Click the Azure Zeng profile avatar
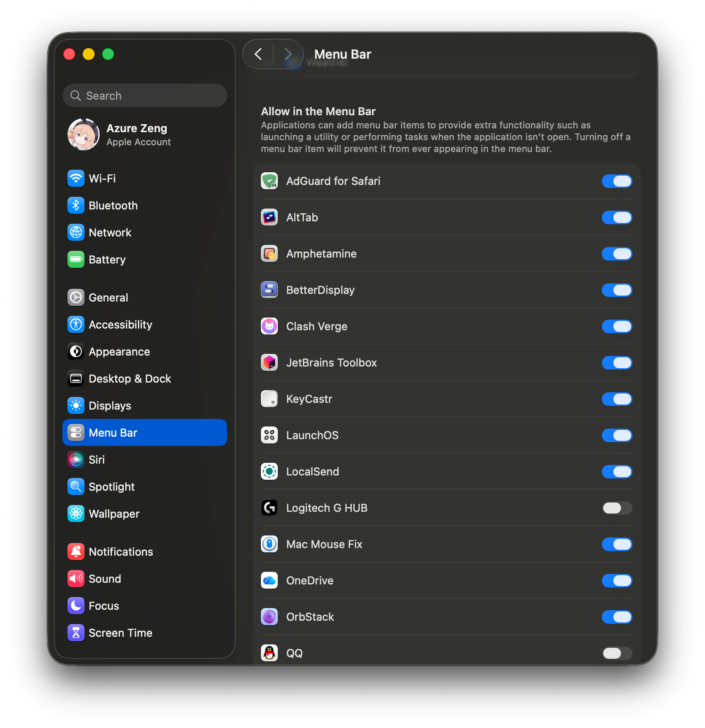Image resolution: width=705 pixels, height=728 pixels. pyautogui.click(x=84, y=134)
